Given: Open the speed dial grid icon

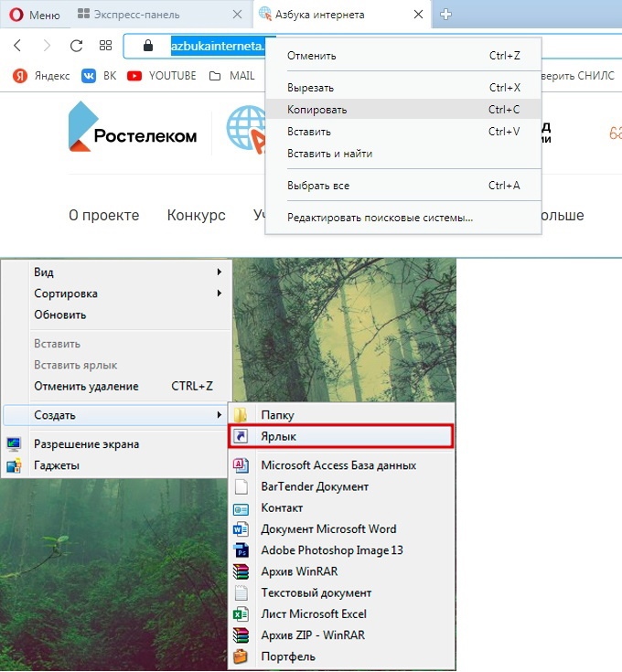Looking at the screenshot, I should click(105, 46).
